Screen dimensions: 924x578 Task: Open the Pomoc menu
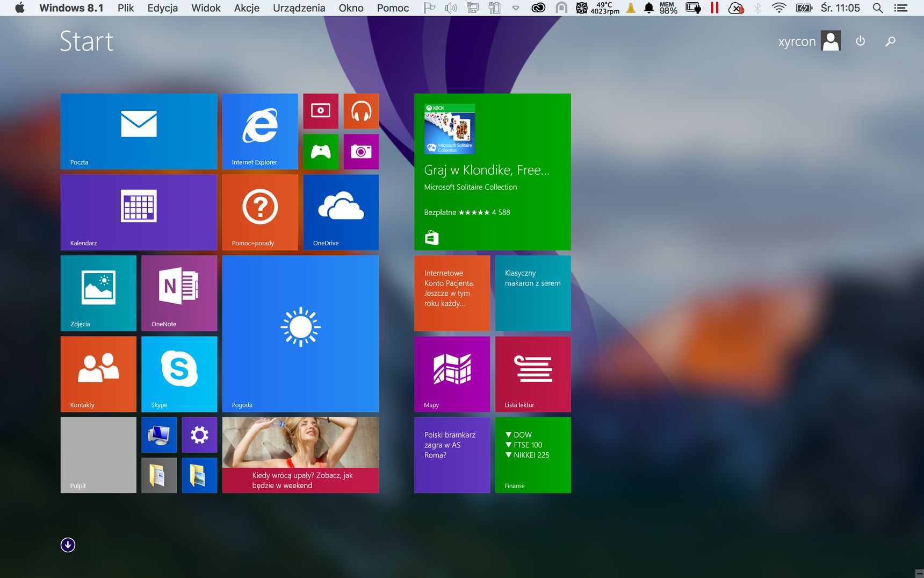[x=393, y=8]
